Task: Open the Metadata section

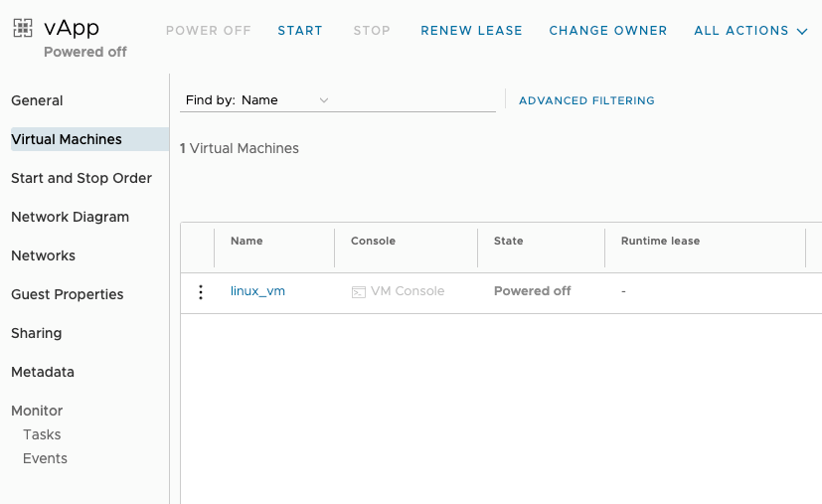Action: pos(43,372)
